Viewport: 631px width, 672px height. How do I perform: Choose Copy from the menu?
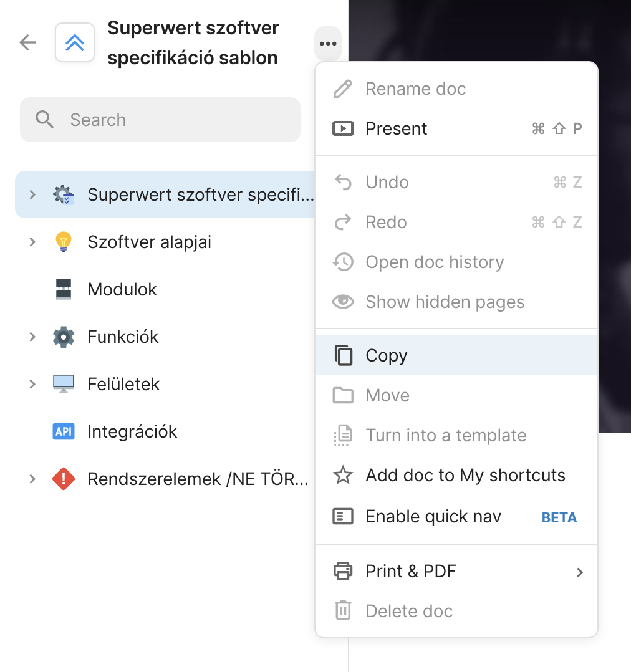pos(387,355)
